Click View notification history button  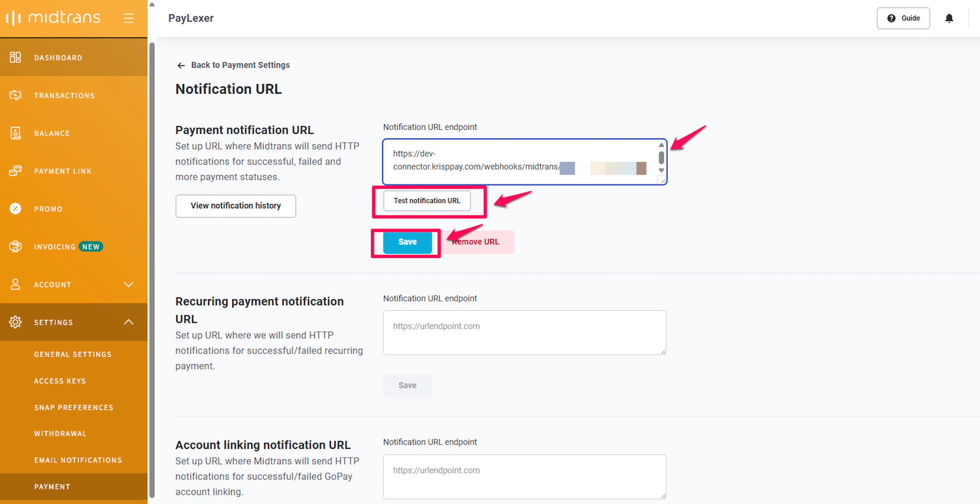click(236, 206)
